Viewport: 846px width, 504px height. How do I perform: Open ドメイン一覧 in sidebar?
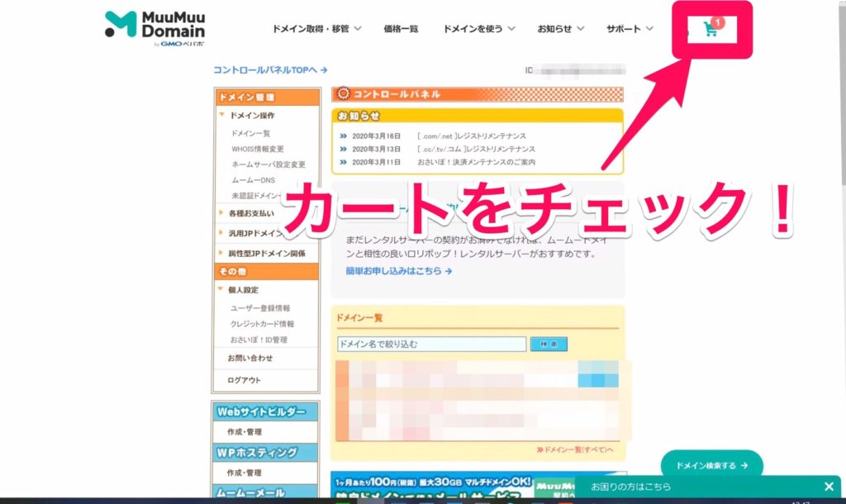click(251, 133)
